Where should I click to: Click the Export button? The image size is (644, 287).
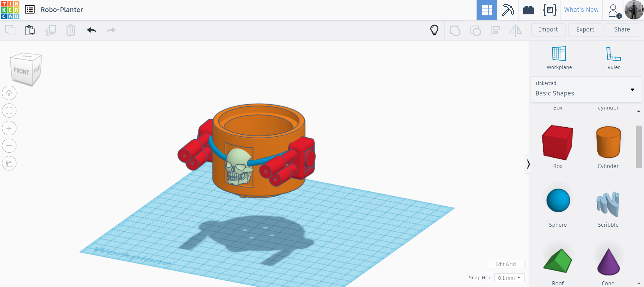[x=585, y=29]
